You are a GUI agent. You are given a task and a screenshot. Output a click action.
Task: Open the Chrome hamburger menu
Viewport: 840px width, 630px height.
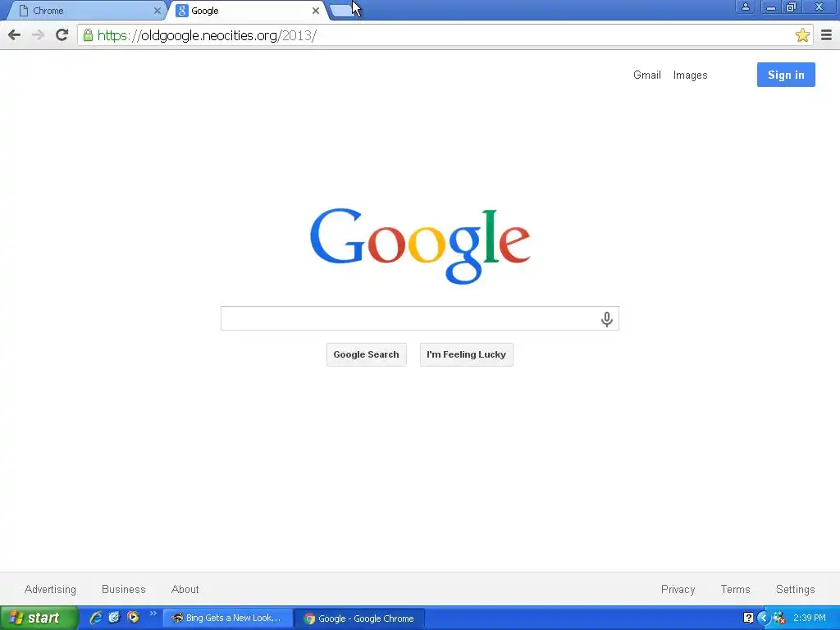(x=827, y=35)
